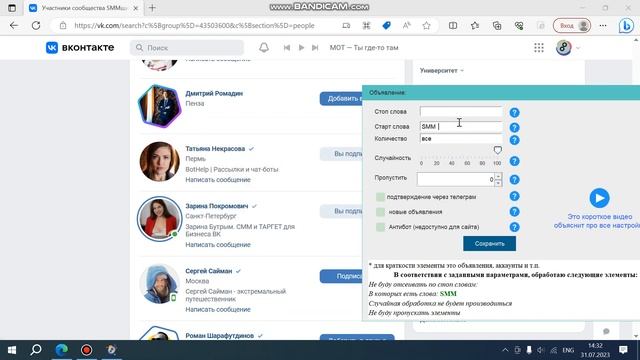Show help for Стоп слова
Viewport: 640px width, 360px height.
coord(514,112)
